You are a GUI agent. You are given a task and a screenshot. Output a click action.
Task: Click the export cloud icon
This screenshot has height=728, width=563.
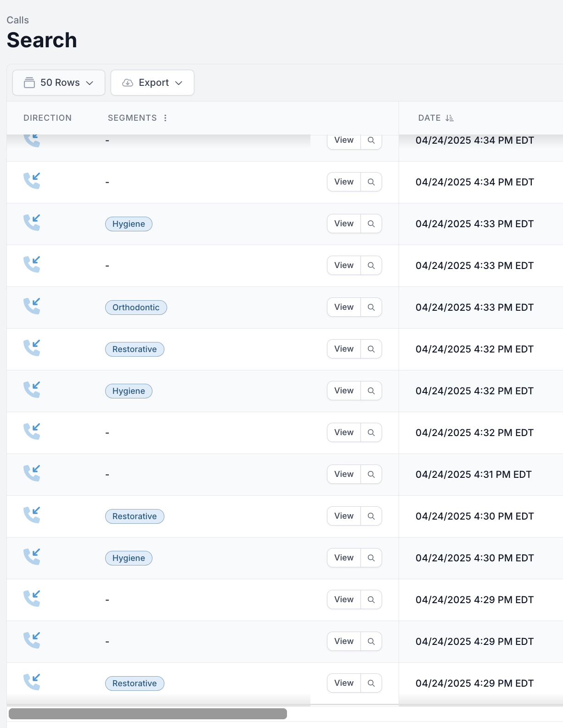tap(128, 83)
